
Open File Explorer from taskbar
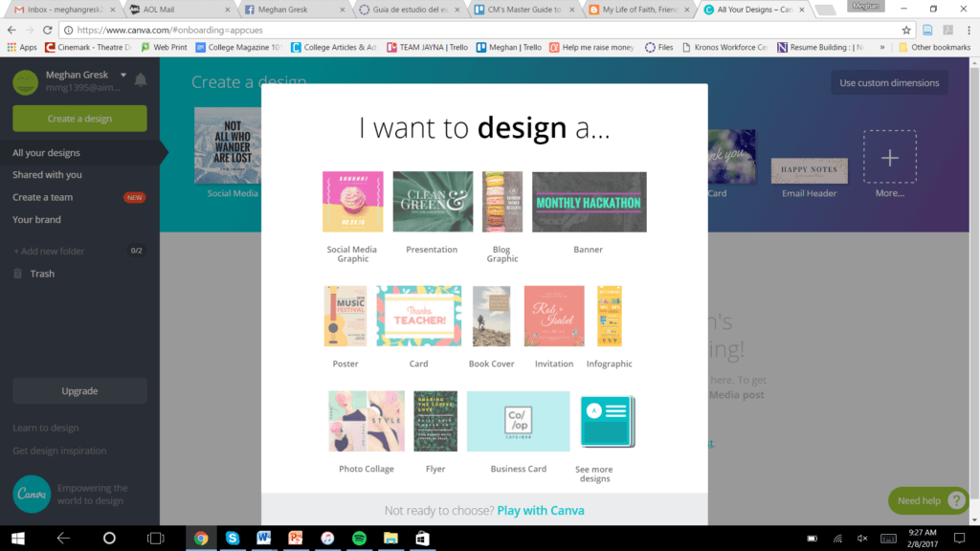point(390,538)
